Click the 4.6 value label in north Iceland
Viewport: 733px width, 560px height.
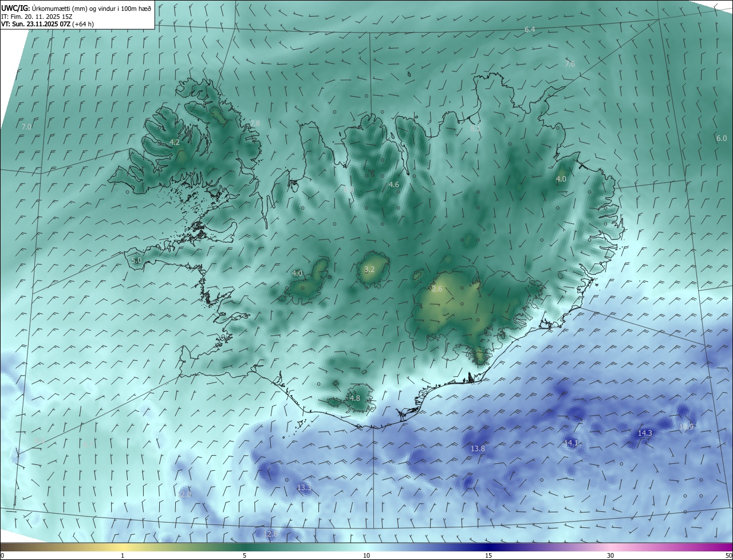click(394, 184)
